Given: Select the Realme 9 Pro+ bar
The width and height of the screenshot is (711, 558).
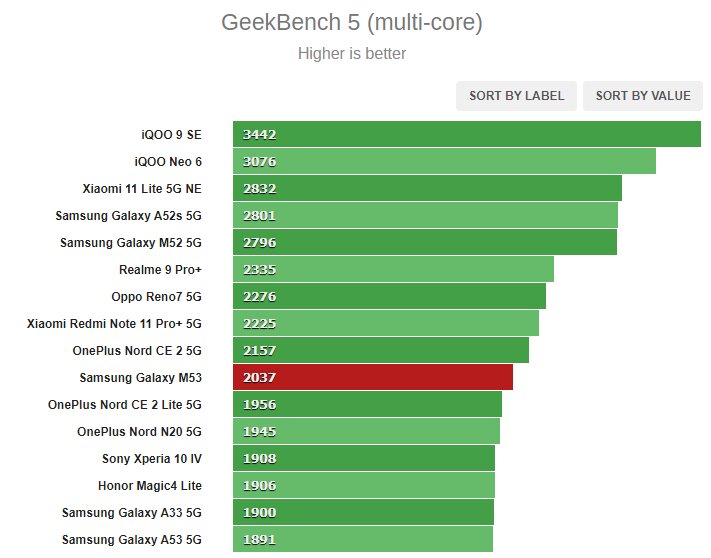Looking at the screenshot, I should pos(393,269).
